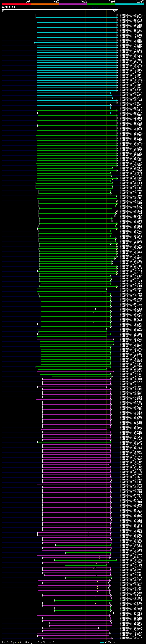The image size is (146, 644).
Task: Select label UniRef100_B9IKZ4
Action: click(x=131, y=123)
